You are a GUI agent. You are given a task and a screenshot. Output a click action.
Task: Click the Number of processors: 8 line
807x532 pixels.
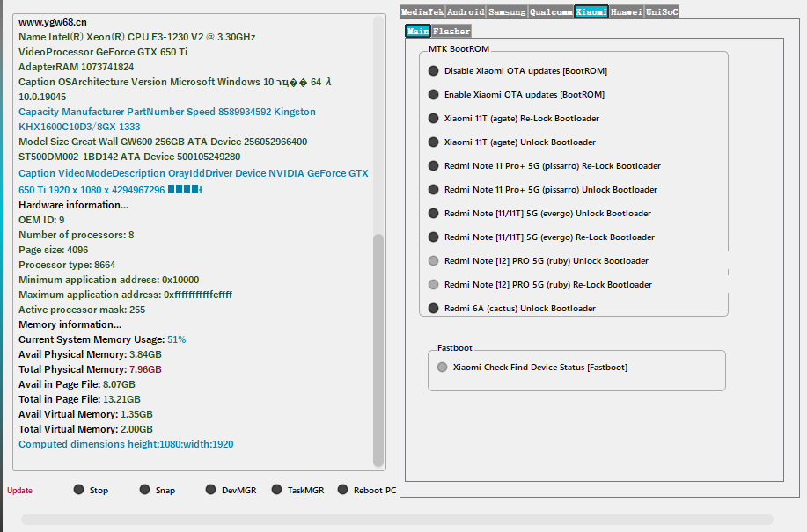[x=77, y=235]
